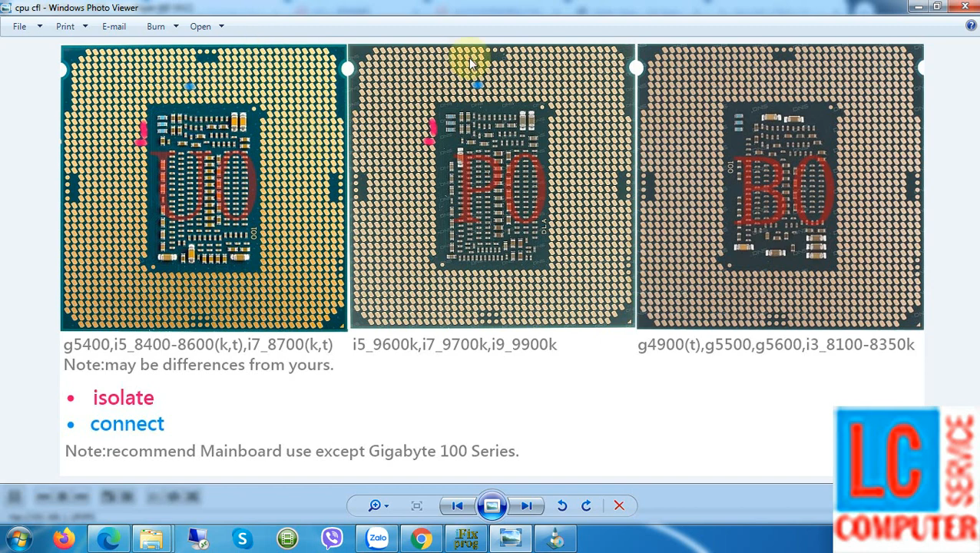Launch Firefox from the taskbar

(64, 538)
